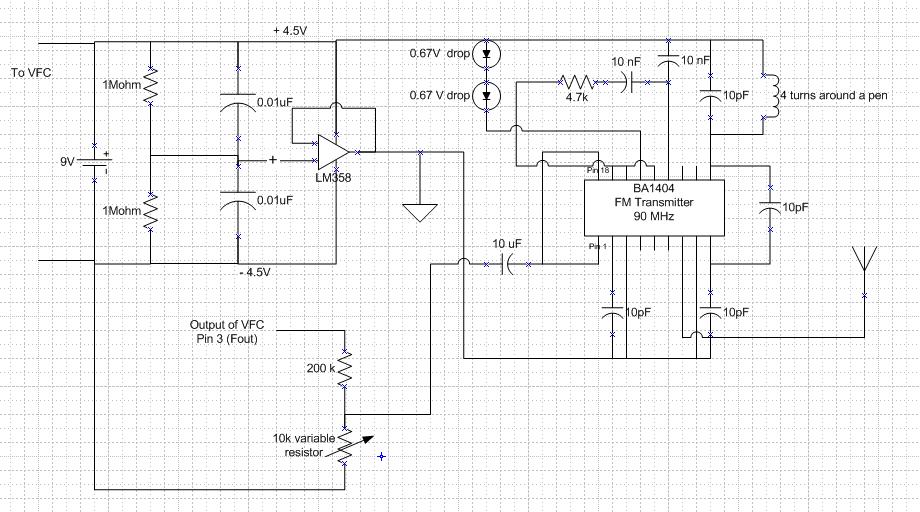Screen dimensions: 920x512
Task: Click the 'Pin 18' label
Action: tap(598, 170)
